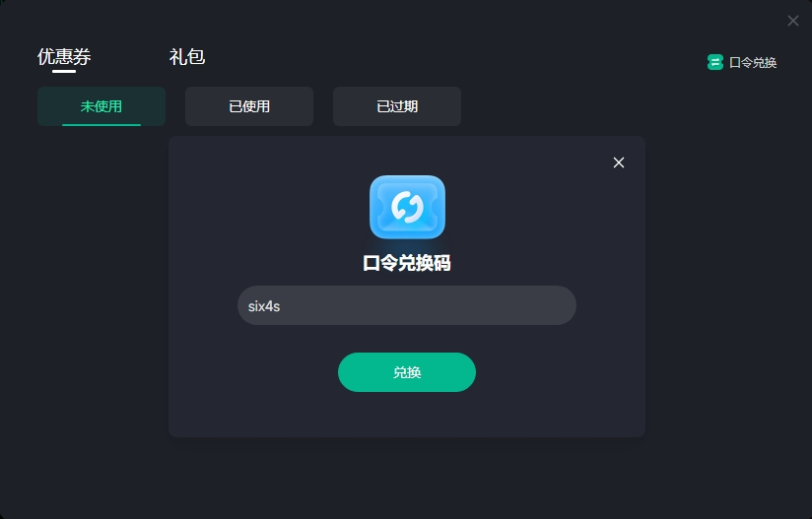
Task: Click the green underline under 未使用
Action: pyautogui.click(x=101, y=125)
